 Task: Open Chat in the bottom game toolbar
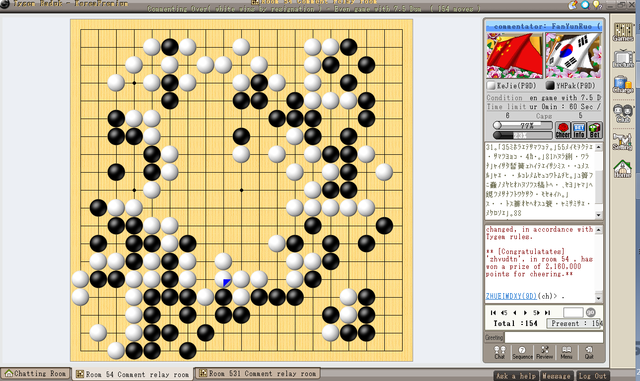click(x=500, y=352)
